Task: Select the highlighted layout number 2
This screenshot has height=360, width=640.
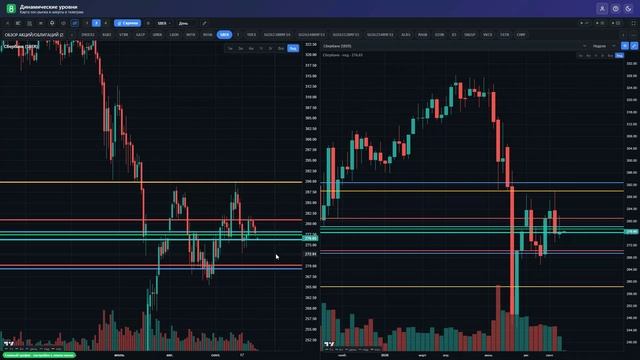Action: [96, 23]
